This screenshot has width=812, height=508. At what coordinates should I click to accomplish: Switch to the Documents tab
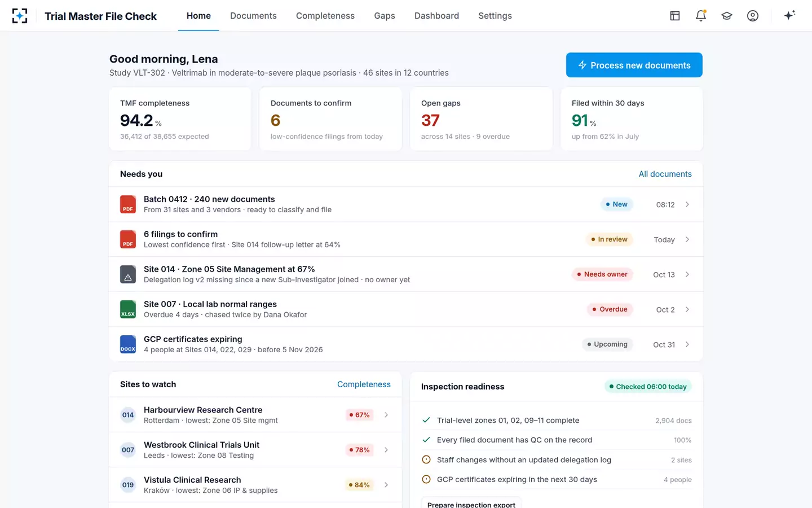253,16
